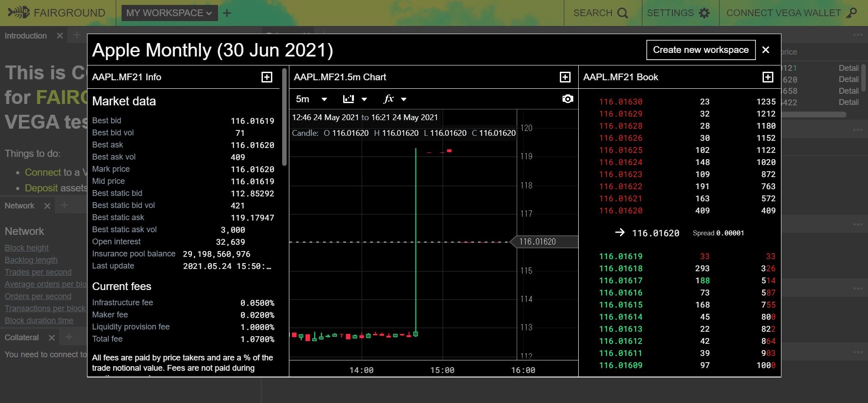This screenshot has height=403, width=868.
Task: Close the Network tab
Action: pos(47,206)
